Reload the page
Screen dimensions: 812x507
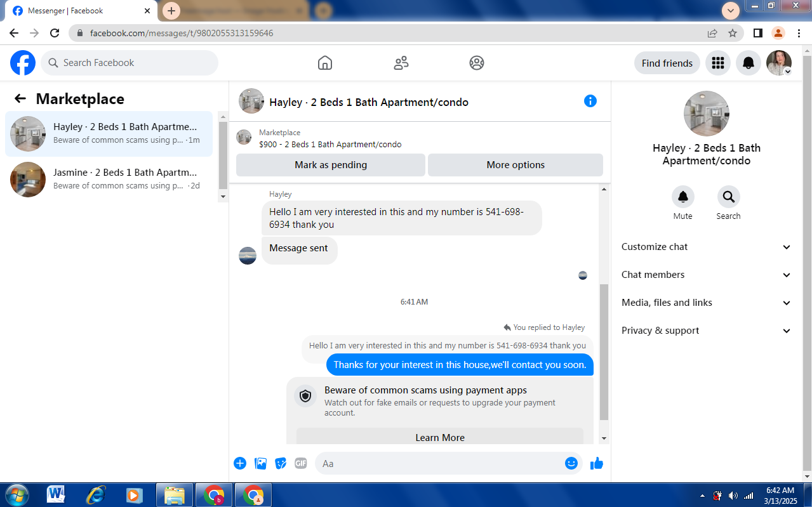point(55,33)
